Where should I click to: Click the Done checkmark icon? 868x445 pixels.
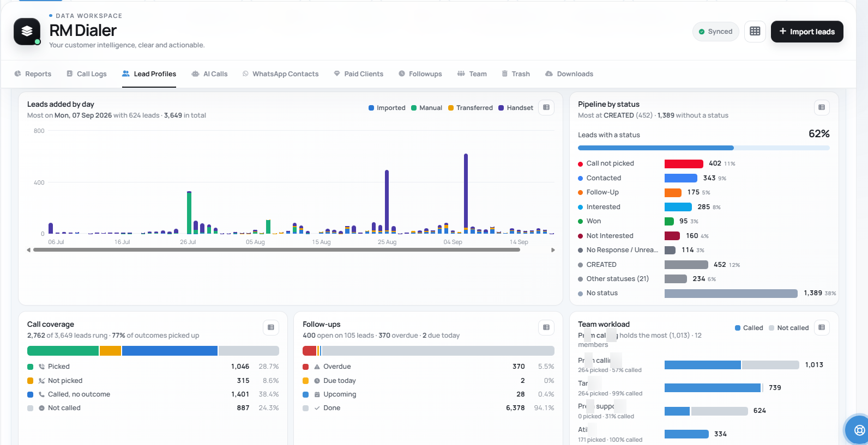click(317, 408)
